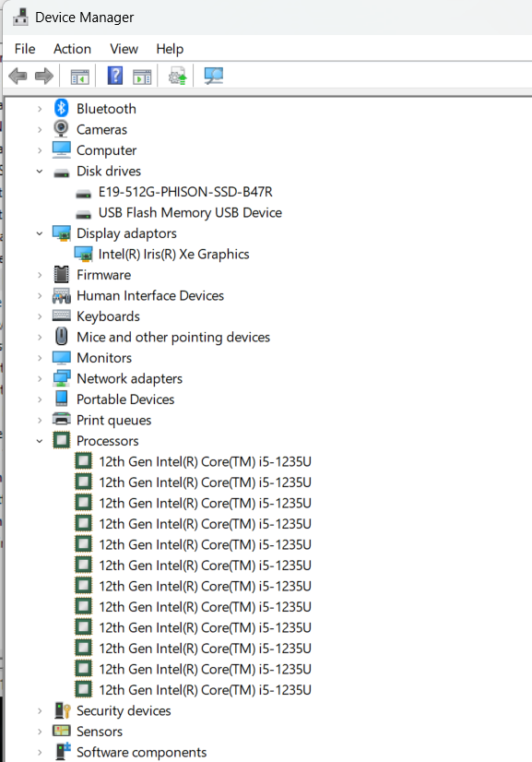
Task: Open the View menu
Action: point(124,49)
